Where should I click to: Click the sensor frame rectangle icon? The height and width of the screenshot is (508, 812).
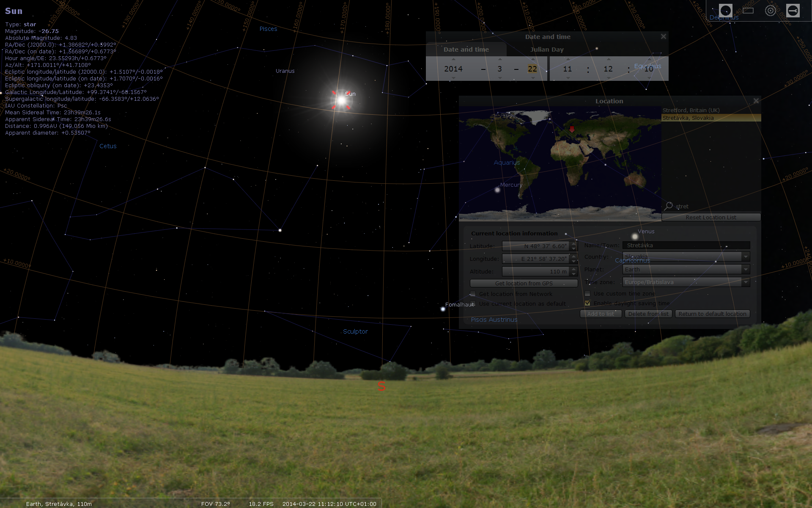[748, 11]
